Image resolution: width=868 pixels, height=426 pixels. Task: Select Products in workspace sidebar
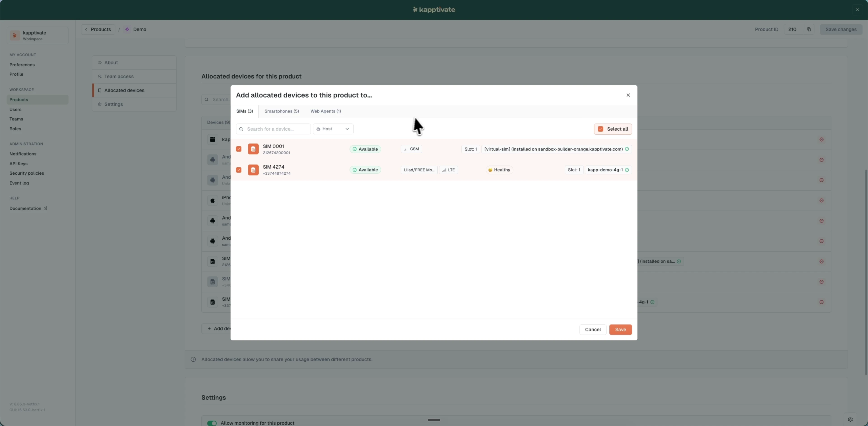tap(37, 100)
